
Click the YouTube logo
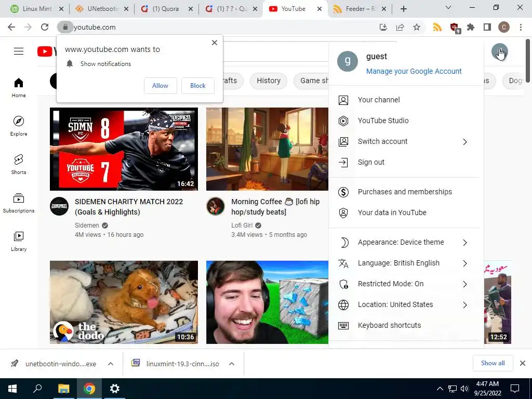pyautogui.click(x=47, y=51)
